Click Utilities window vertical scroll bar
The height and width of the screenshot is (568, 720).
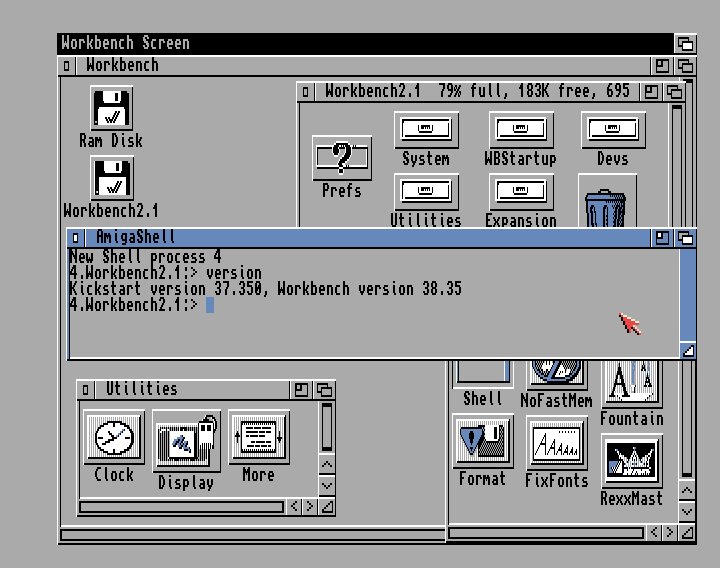[327, 427]
